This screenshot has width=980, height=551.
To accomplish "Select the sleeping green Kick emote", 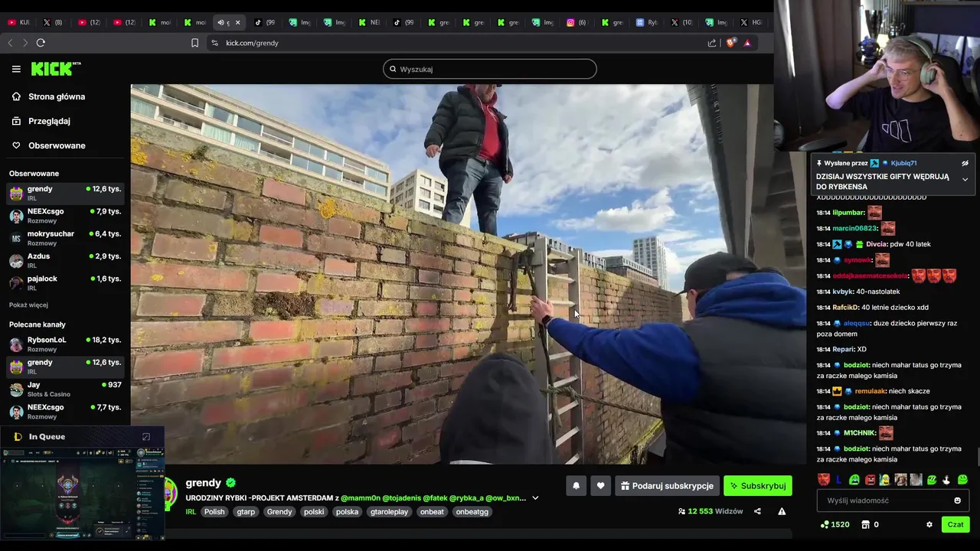I will coord(932,480).
